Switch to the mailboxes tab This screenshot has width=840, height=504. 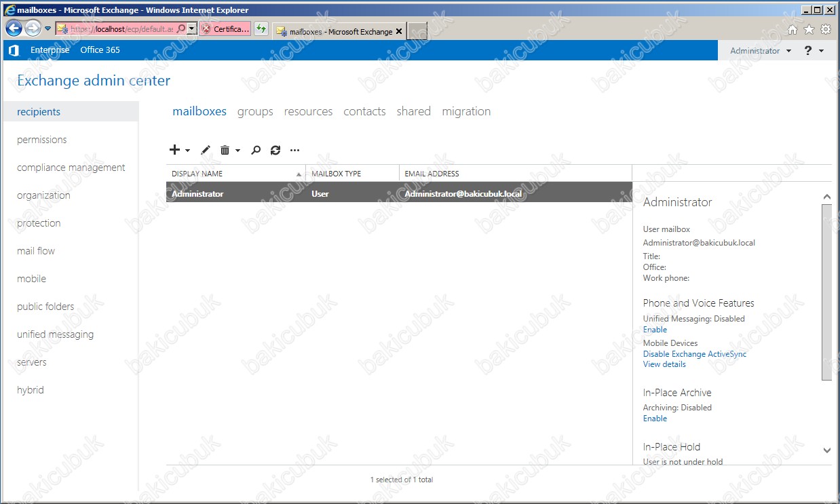coord(199,111)
